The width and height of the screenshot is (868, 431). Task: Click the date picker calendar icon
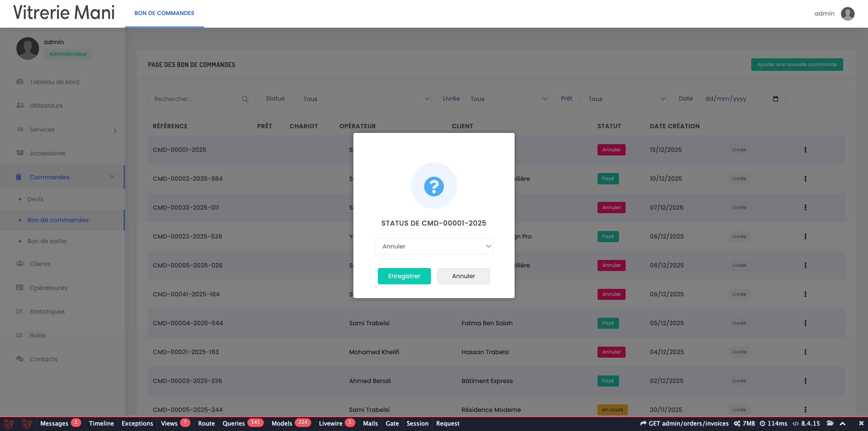(775, 99)
